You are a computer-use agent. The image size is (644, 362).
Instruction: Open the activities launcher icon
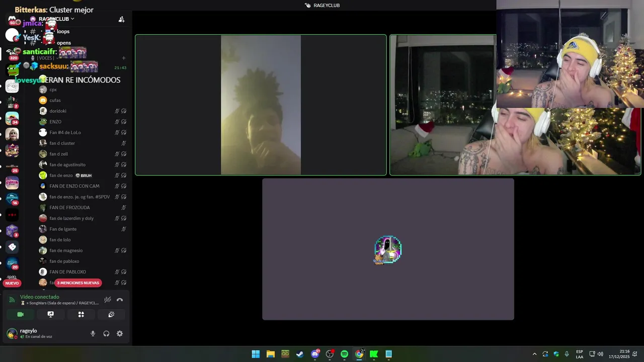pyautogui.click(x=81, y=314)
